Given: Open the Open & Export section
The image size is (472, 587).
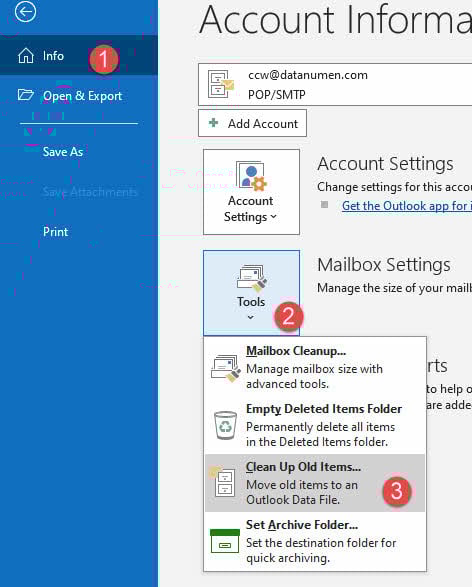Looking at the screenshot, I should tap(79, 96).
